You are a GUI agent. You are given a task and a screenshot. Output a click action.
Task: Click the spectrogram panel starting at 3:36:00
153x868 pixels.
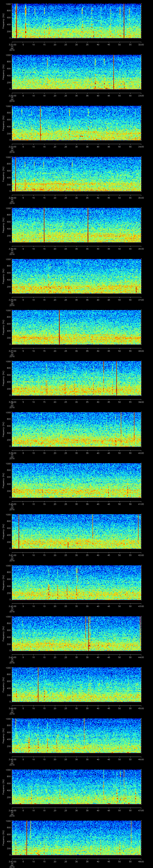tap(77, 276)
